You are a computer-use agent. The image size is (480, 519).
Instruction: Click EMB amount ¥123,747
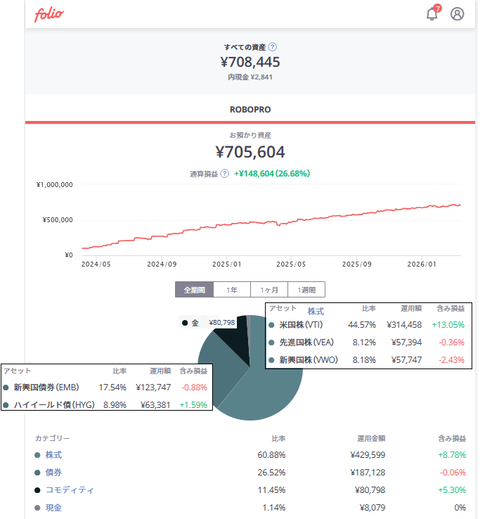(x=153, y=387)
